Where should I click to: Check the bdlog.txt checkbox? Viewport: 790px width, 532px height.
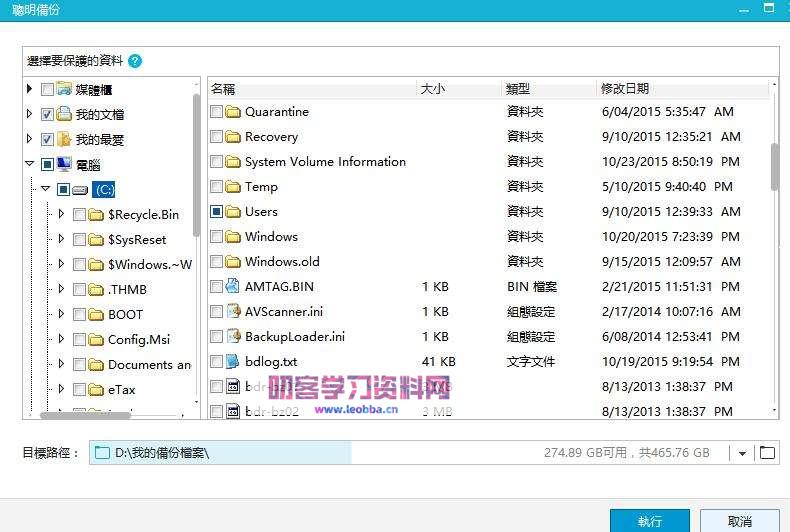pyautogui.click(x=216, y=361)
